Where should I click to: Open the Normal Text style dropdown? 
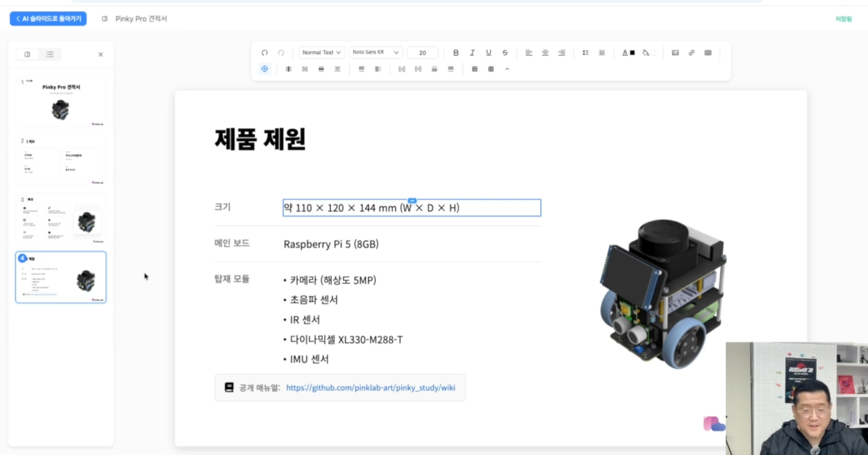coord(321,53)
